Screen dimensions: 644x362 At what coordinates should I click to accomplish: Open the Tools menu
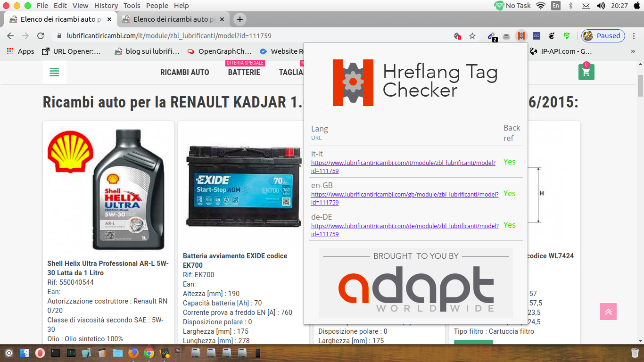(x=132, y=6)
